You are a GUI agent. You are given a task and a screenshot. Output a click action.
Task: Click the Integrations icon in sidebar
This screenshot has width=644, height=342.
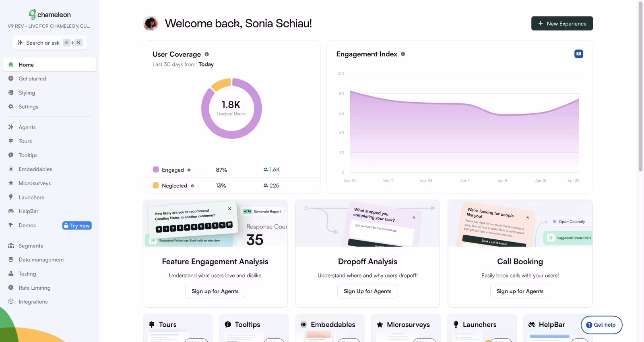coord(11,302)
